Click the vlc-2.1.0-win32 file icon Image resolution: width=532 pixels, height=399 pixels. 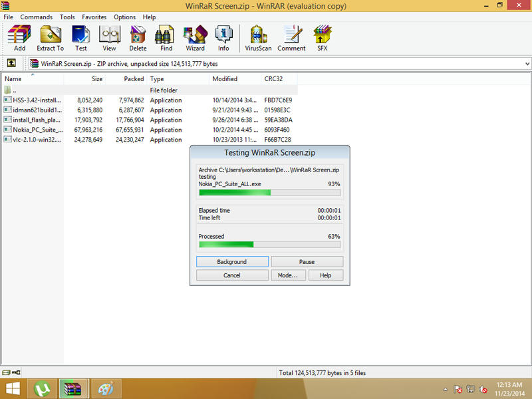pos(7,139)
